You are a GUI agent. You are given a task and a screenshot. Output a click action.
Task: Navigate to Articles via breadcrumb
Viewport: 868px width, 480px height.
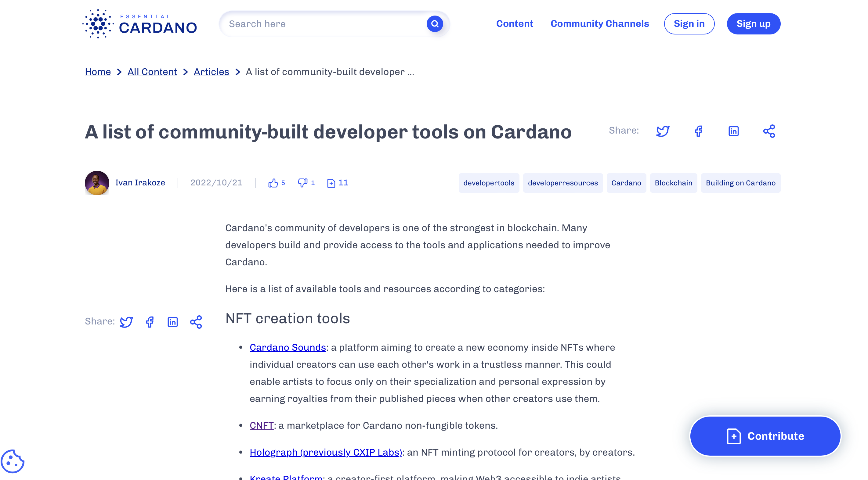point(211,72)
